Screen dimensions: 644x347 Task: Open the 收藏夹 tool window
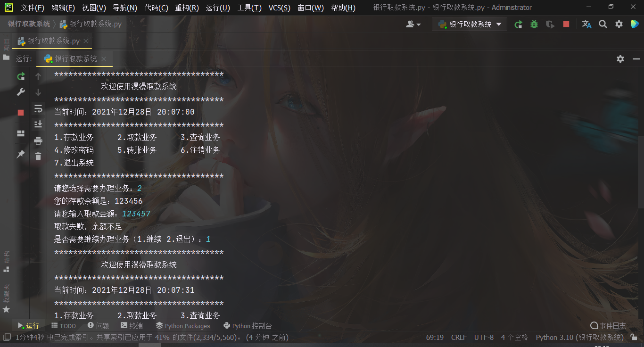pos(6,298)
